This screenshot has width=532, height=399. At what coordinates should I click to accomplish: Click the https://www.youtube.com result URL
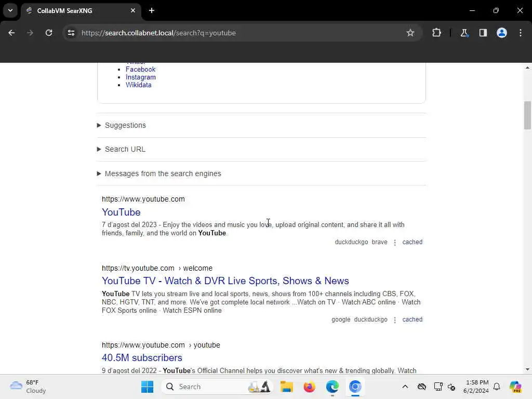pos(143,199)
